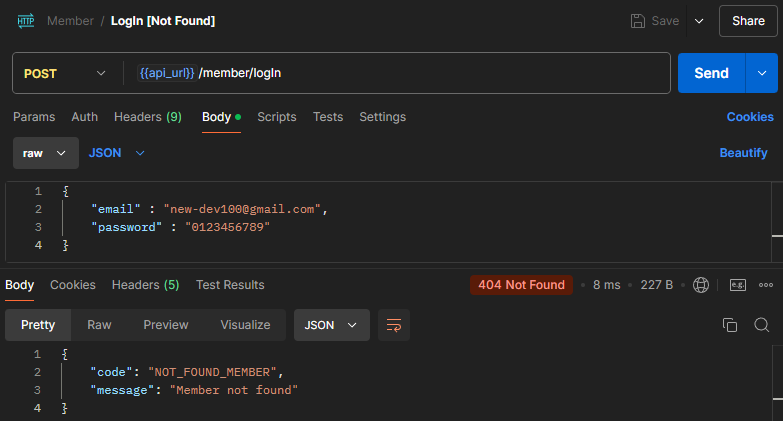783x421 pixels.
Task: Open the response JSON format dropdown
Action: point(332,325)
